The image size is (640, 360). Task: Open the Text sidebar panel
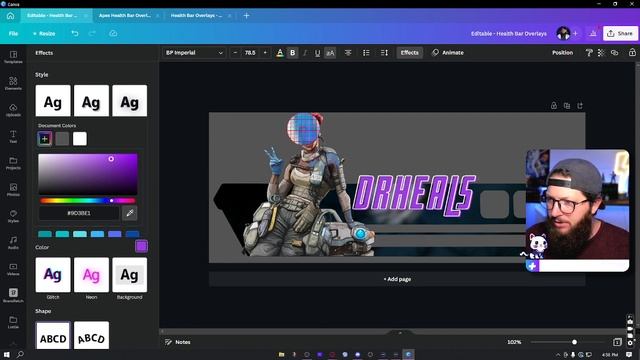pos(13,136)
